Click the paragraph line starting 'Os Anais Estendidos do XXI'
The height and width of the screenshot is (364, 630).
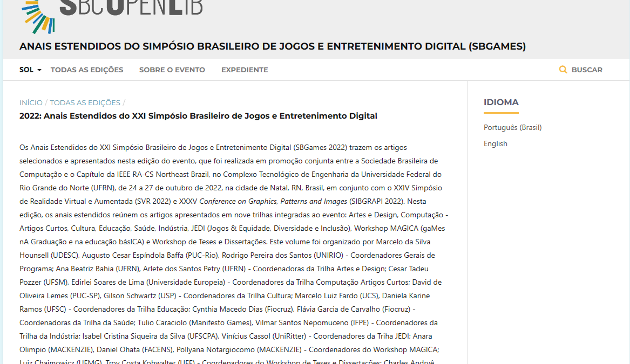213,147
